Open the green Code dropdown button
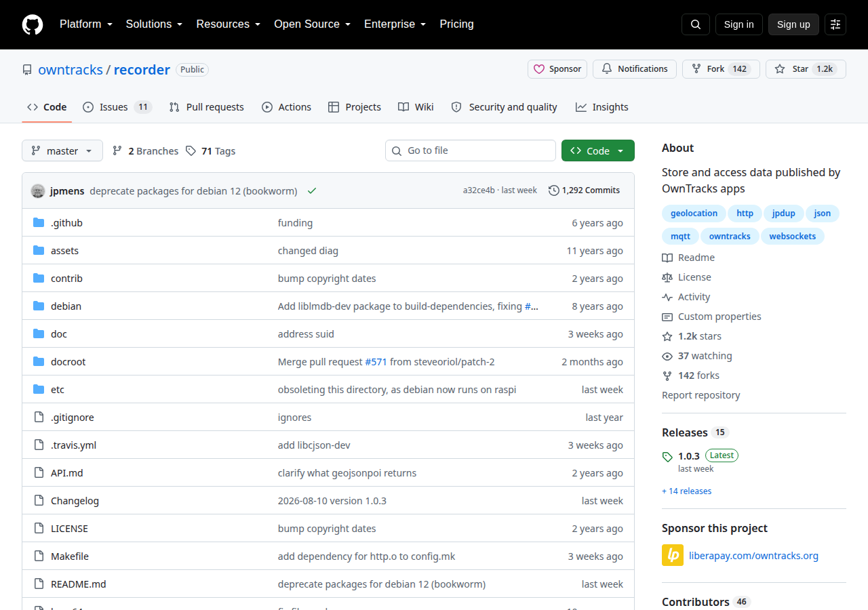 598,150
